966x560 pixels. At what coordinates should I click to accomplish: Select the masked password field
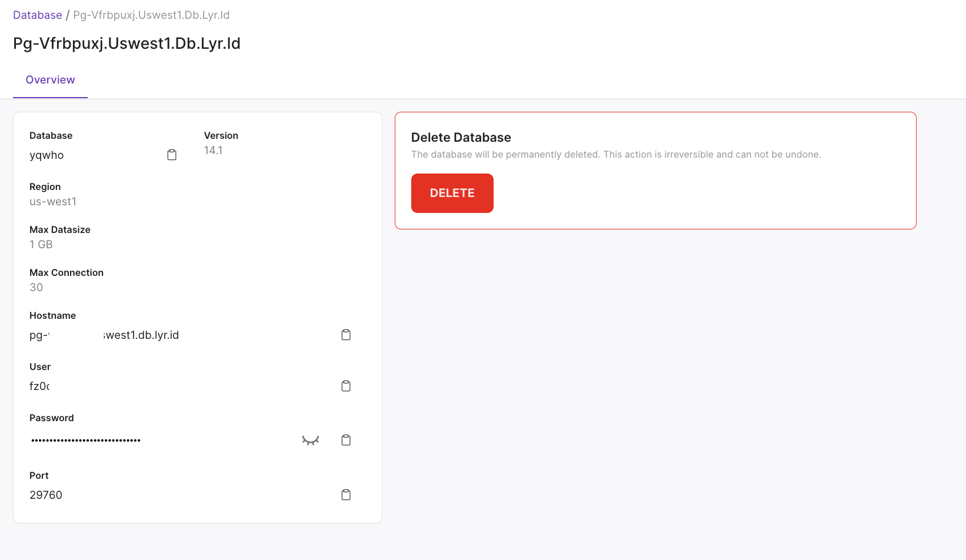pos(85,439)
